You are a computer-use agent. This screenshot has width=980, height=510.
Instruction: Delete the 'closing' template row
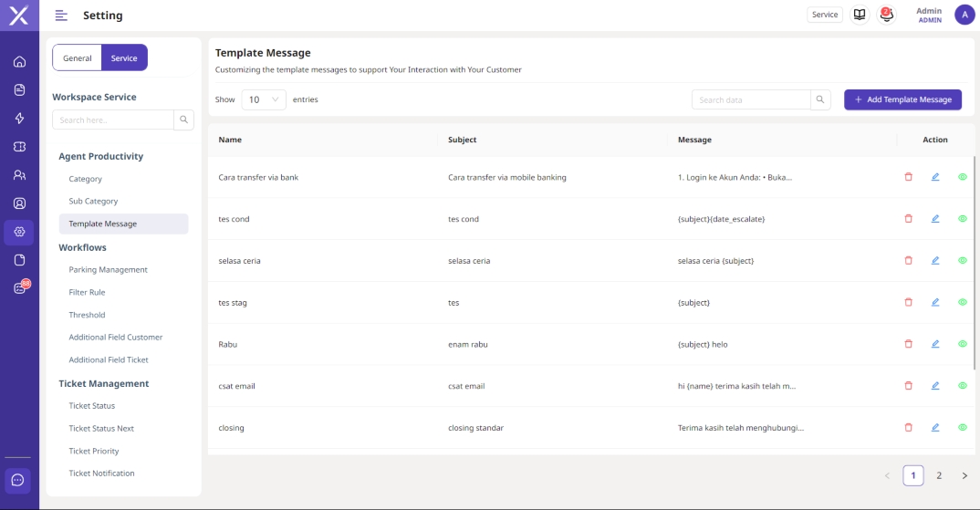coord(908,427)
